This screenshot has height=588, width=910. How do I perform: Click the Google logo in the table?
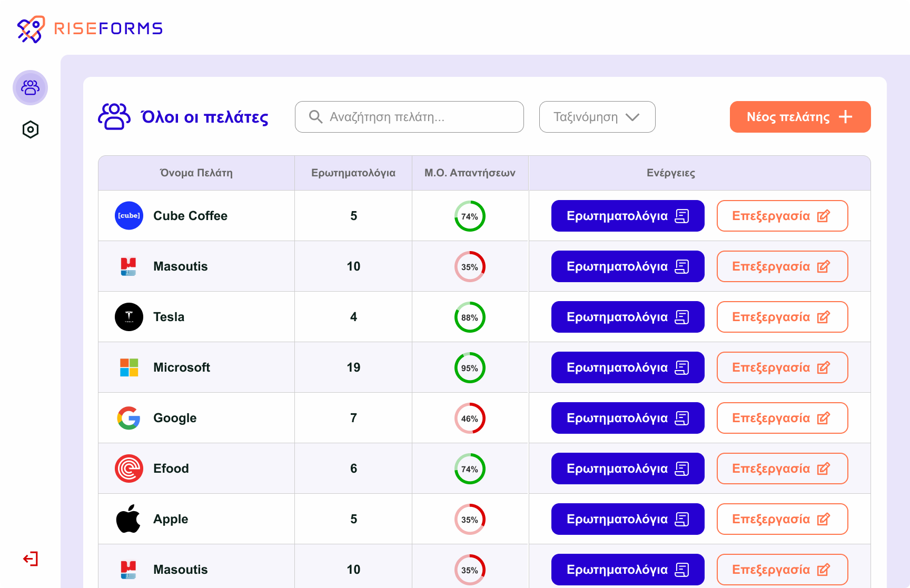coord(129,418)
